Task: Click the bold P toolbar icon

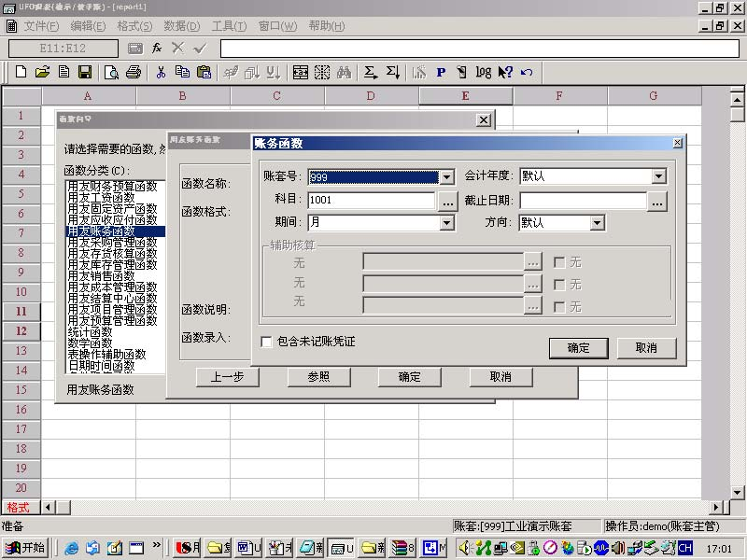Action: click(441, 73)
